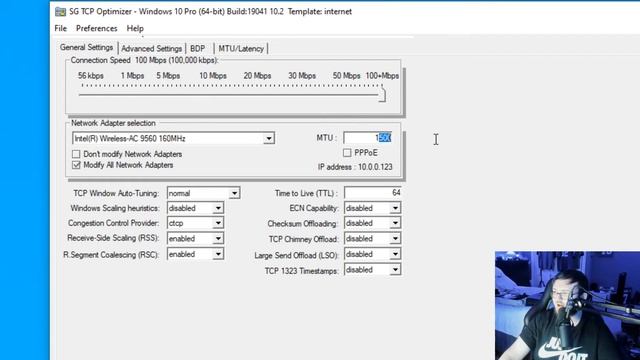Screen dimensions: 640x360
Task: Open the network adapter selection dropdown
Action: coord(173,138)
